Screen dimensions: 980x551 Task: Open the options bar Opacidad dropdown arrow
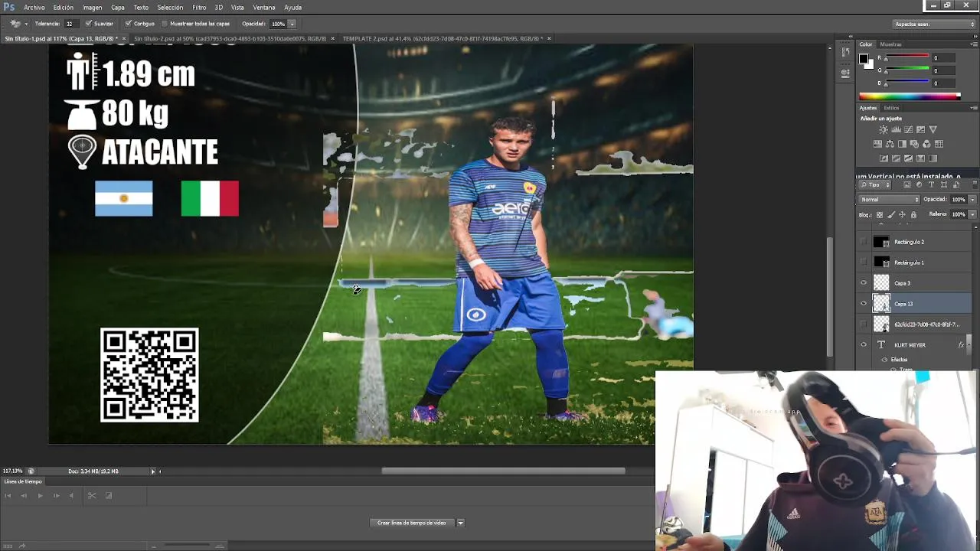pyautogui.click(x=292, y=24)
